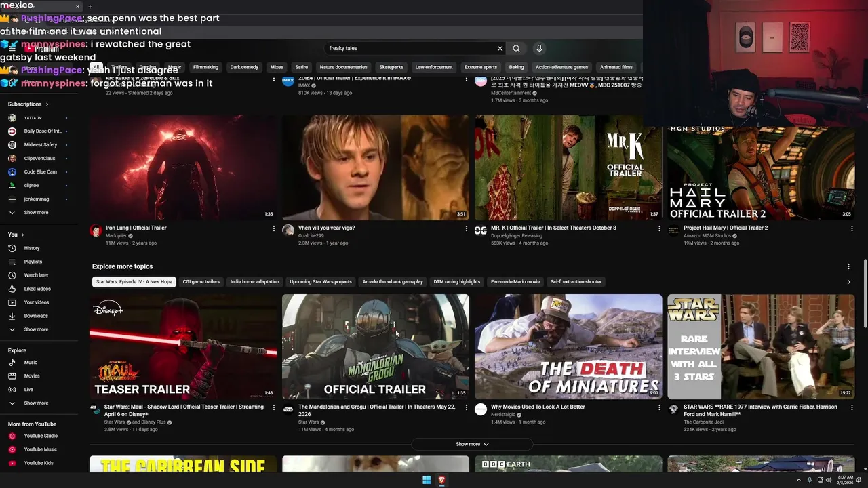Screen dimensions: 868x488
Task: Clear the 'freaky tales' search text
Action: pos(500,48)
